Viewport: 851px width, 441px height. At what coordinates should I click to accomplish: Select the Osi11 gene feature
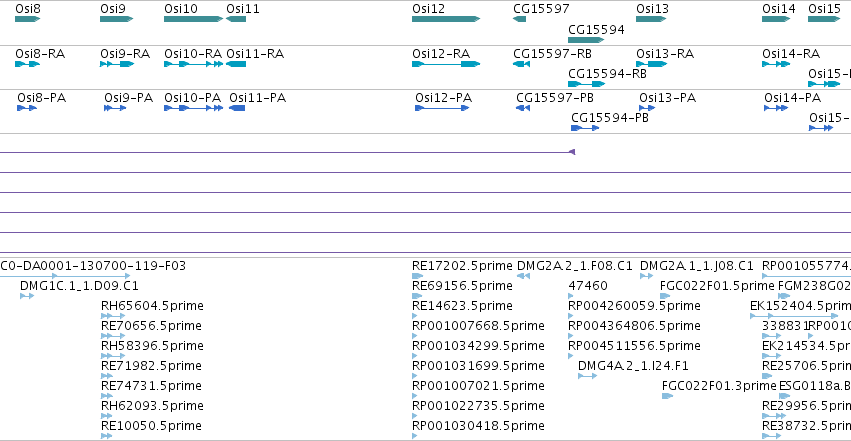tap(236, 19)
